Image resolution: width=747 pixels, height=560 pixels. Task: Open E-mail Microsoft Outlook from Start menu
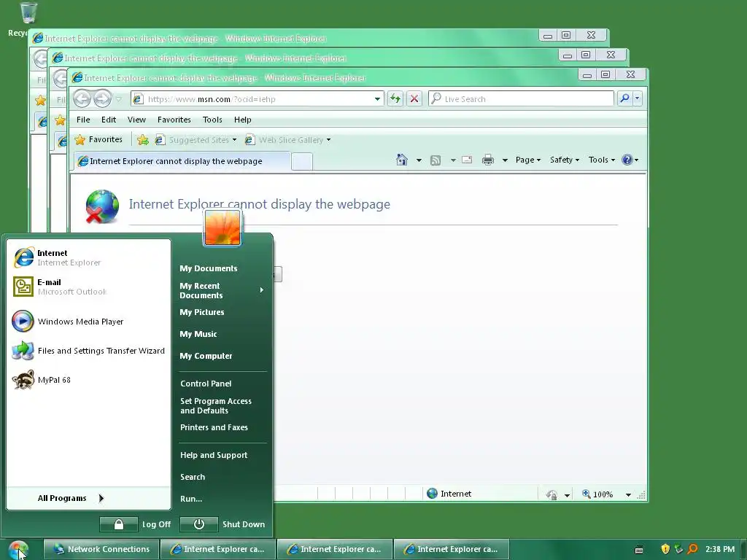[88, 287]
